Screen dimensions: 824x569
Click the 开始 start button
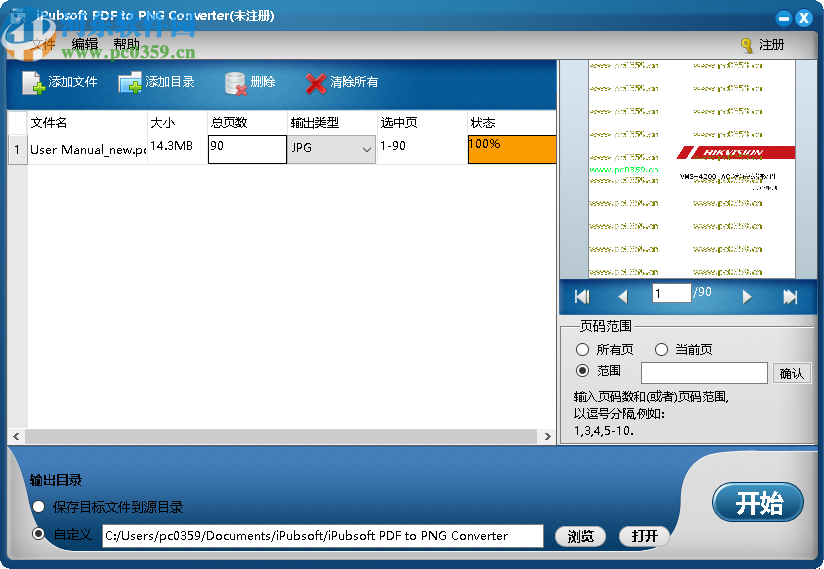click(x=758, y=502)
